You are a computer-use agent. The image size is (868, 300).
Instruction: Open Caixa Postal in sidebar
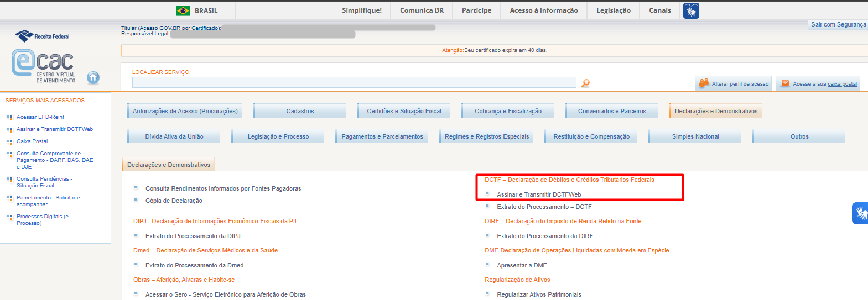[x=32, y=141]
